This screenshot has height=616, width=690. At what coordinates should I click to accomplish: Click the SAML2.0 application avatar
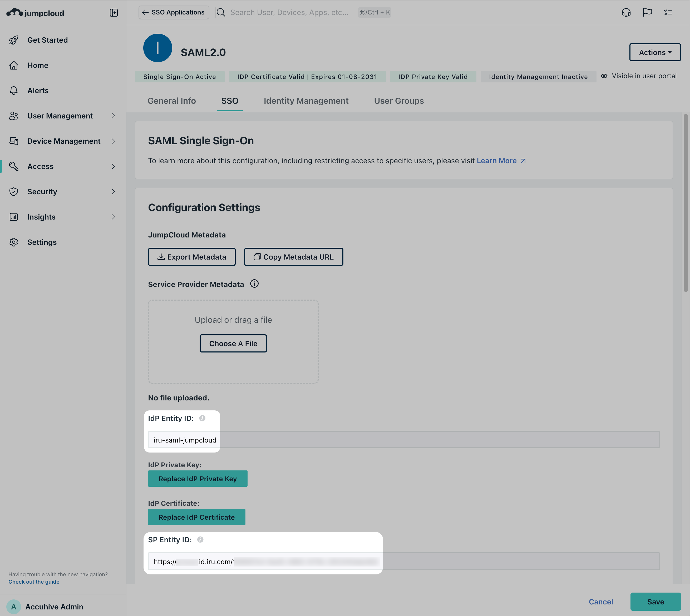point(158,48)
